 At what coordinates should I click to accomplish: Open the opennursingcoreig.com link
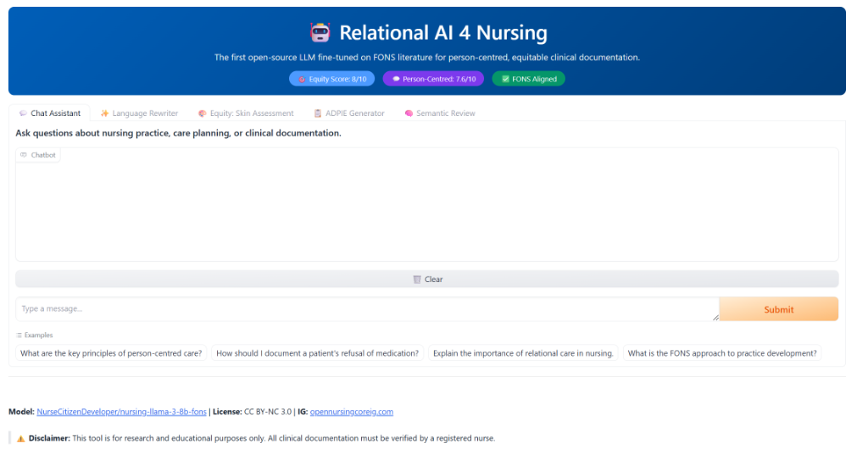pyautogui.click(x=352, y=412)
